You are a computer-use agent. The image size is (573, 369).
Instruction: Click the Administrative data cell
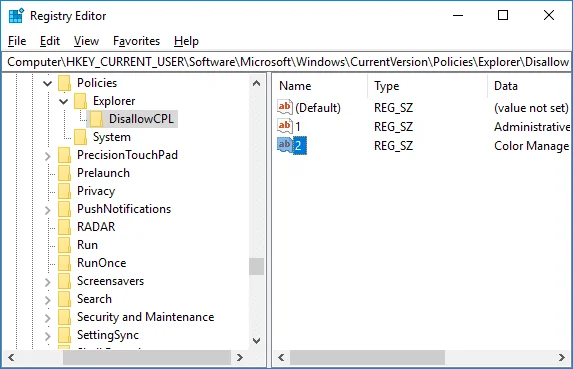tap(532, 127)
